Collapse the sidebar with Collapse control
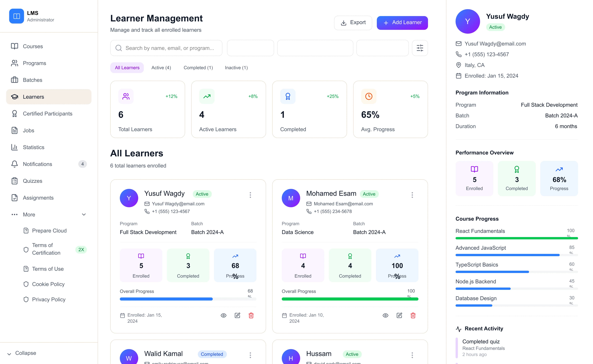The width and height of the screenshot is (593, 364). 22,353
